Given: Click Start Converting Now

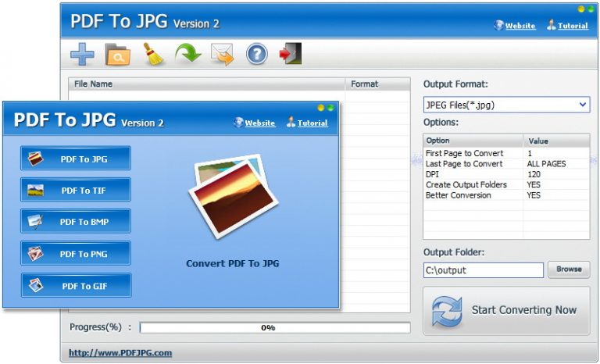Looking at the screenshot, I should point(506,311).
